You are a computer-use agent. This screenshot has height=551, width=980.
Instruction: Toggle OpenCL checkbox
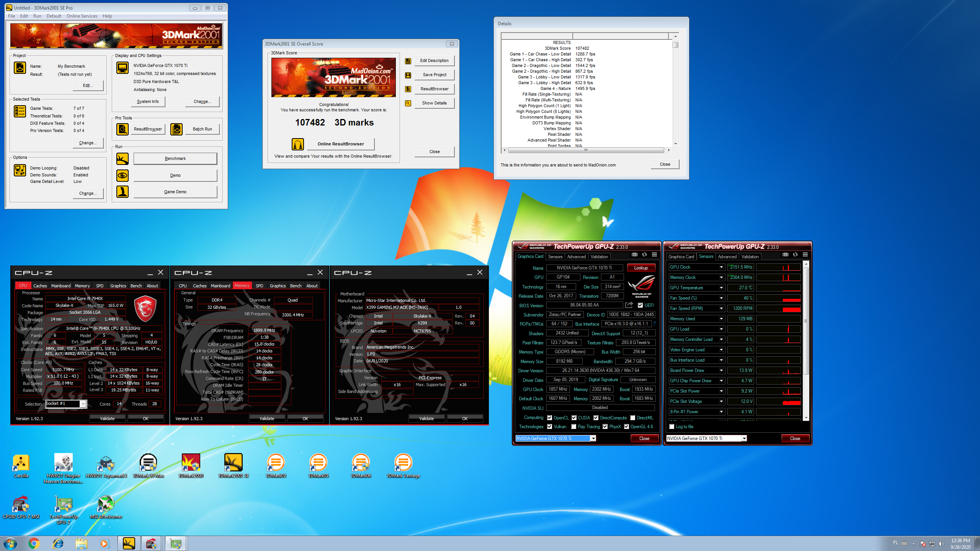point(550,418)
